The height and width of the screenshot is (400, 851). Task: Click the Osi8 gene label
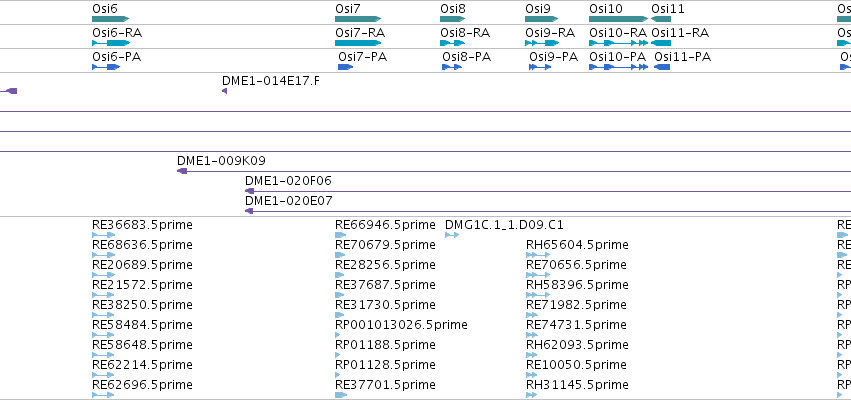point(453,9)
